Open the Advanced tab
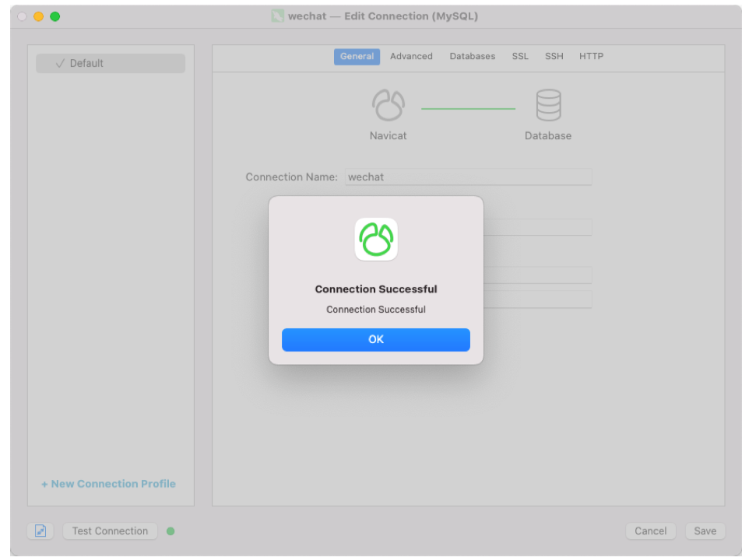This screenshot has height=557, width=756. (x=411, y=57)
